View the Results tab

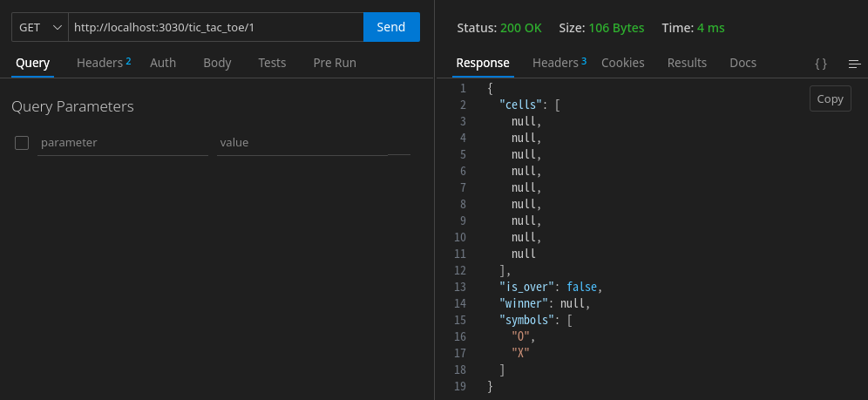tap(687, 63)
